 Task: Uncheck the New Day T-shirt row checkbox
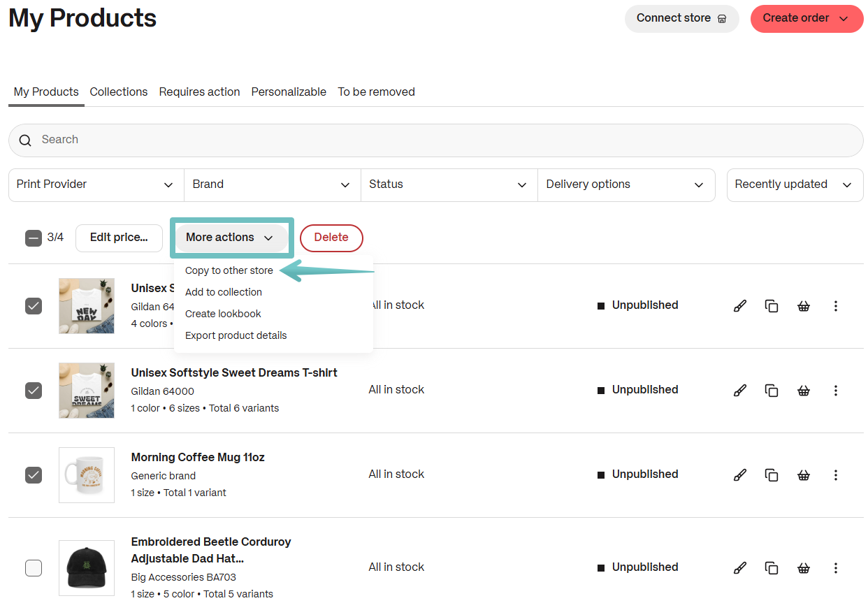click(34, 306)
